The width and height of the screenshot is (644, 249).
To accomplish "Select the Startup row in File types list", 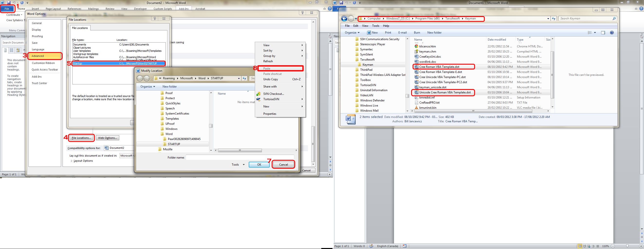I will [x=119, y=63].
